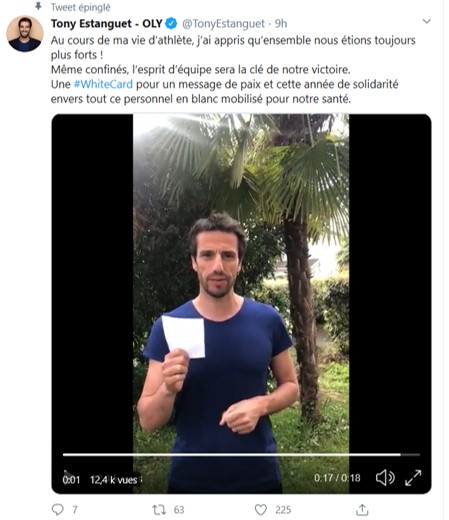Image resolution: width=449 pixels, height=520 pixels.
Task: Click the play button on video
Action: tap(68, 474)
